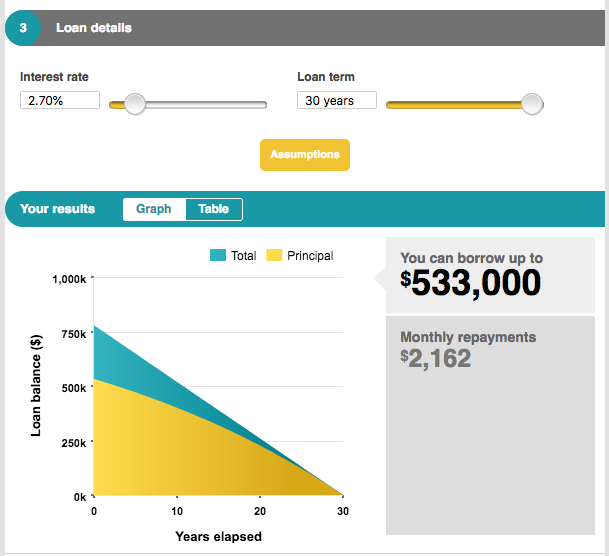The width and height of the screenshot is (609, 556).
Task: Click the teal Total legend swatch
Action: tap(217, 256)
